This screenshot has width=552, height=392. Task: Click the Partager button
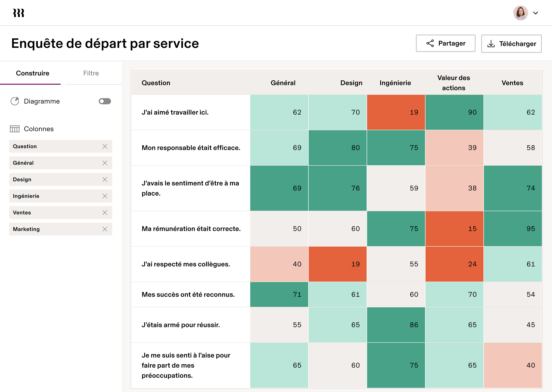point(446,43)
